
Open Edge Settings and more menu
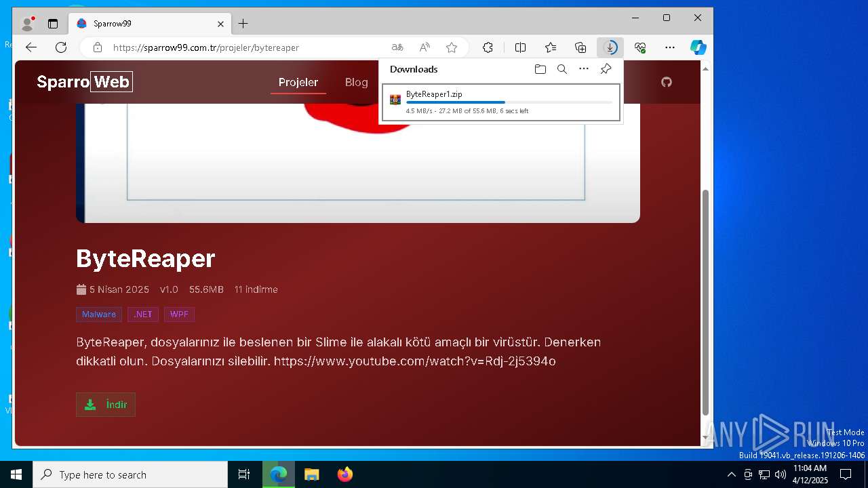coord(670,47)
